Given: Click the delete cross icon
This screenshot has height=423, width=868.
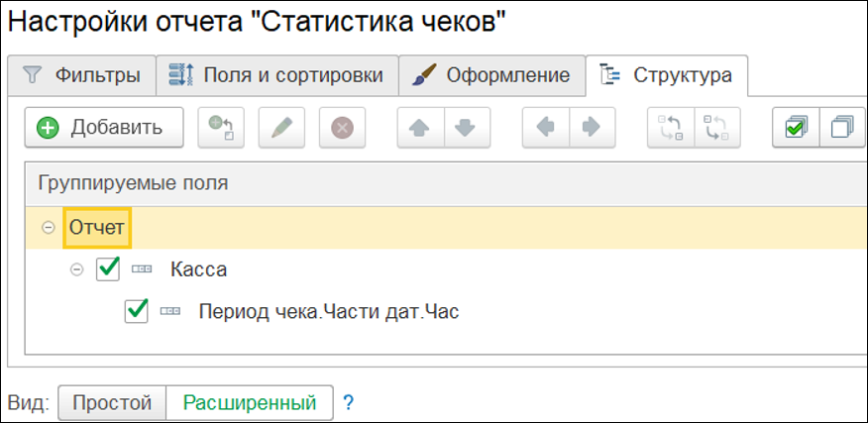Looking at the screenshot, I should 342,128.
